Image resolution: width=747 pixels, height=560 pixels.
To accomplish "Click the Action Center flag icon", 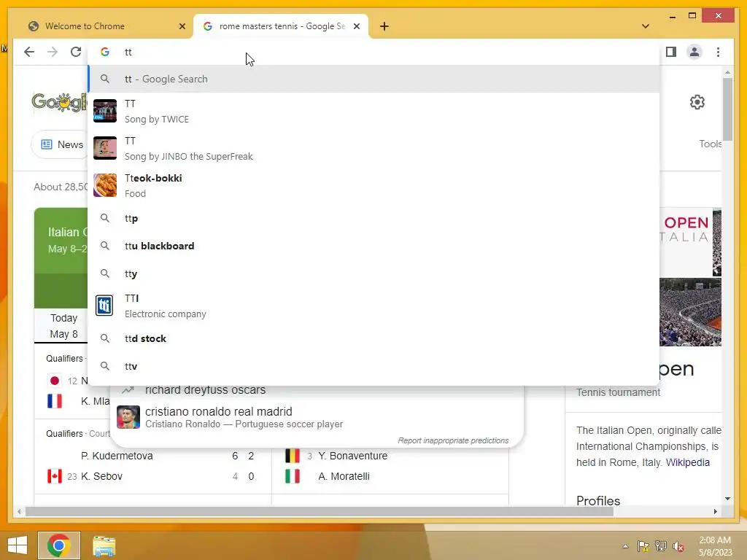I will (643, 546).
